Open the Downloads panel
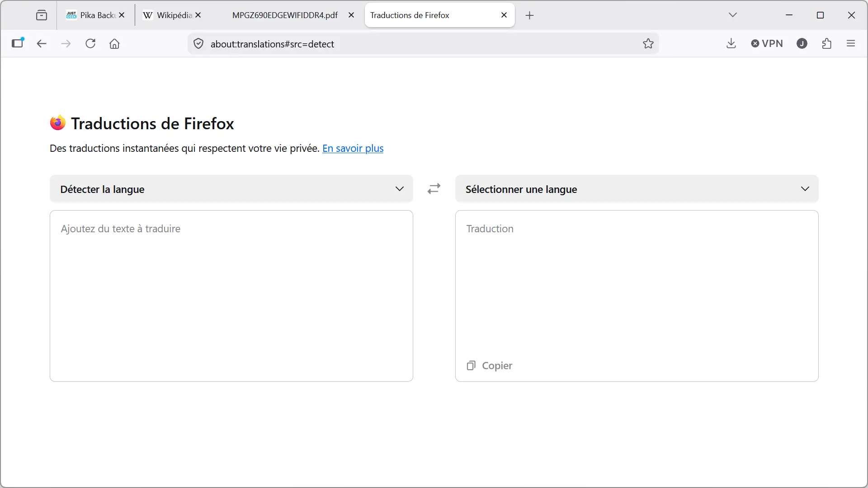 731,43
